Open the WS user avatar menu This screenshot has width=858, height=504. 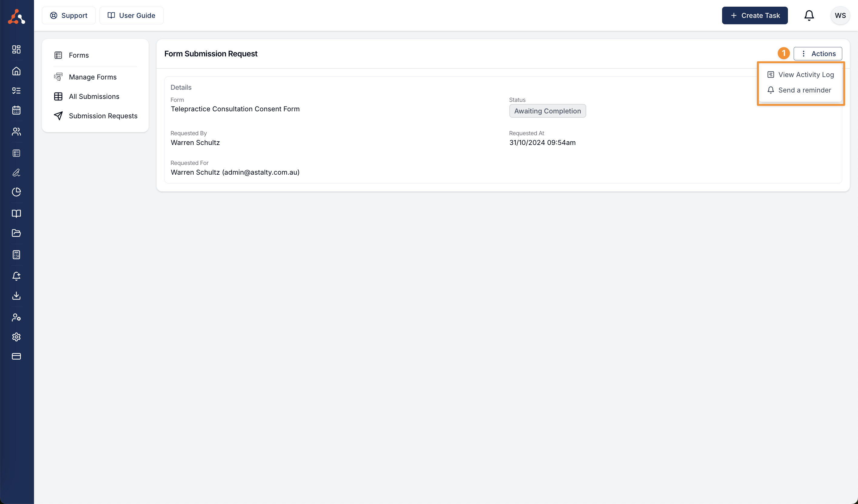(x=840, y=16)
